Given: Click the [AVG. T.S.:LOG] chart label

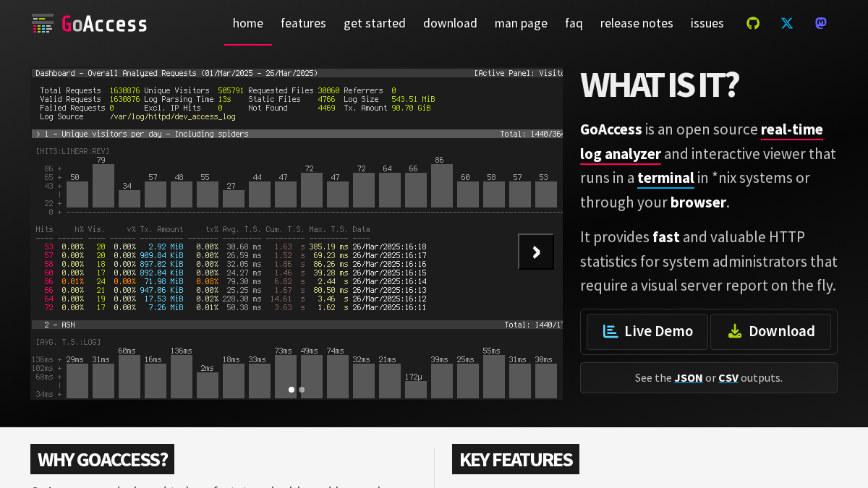Looking at the screenshot, I should tap(68, 342).
